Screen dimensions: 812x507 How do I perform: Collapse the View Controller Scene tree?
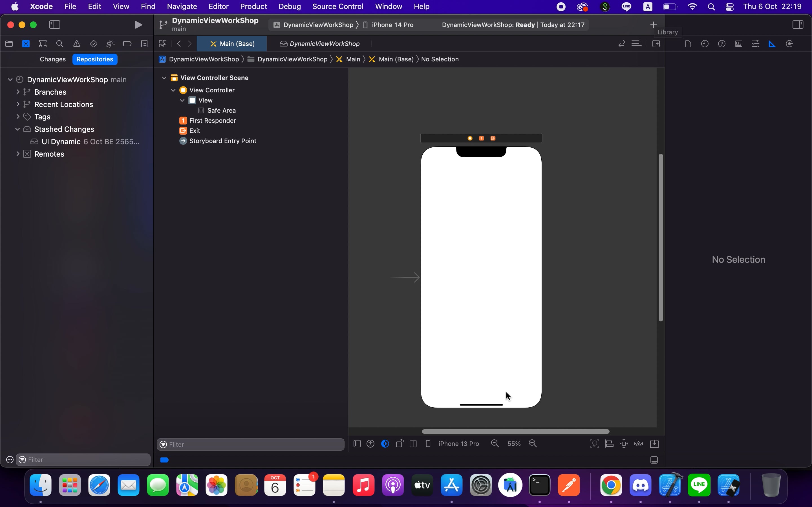tap(164, 77)
